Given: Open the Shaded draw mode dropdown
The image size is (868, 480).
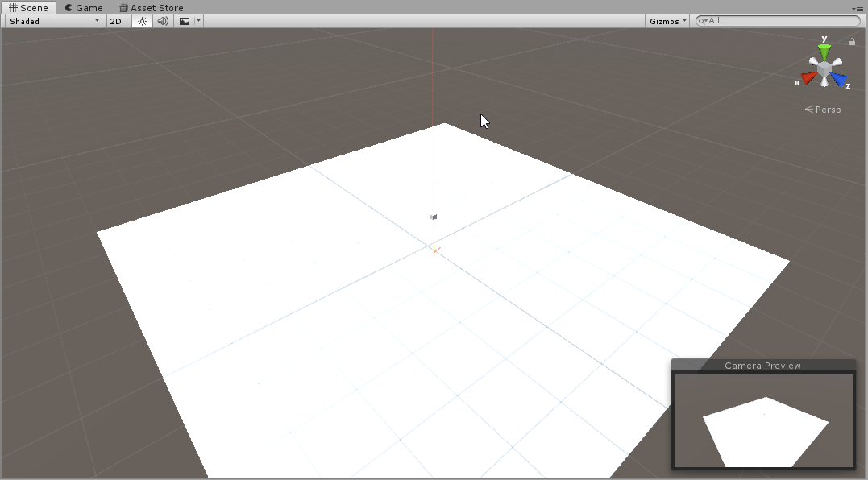Looking at the screenshot, I should click(x=54, y=21).
